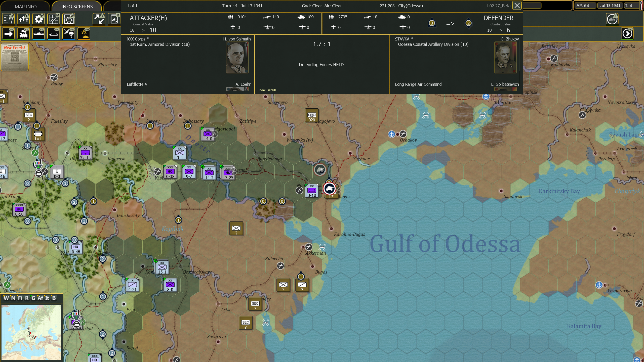Select the 9-4 infantry division counter
644x362 pixels.
coord(180,153)
